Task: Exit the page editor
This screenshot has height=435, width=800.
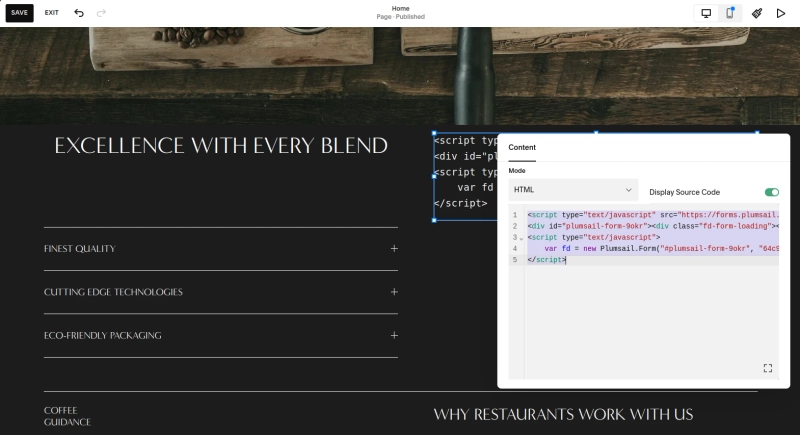Action: [x=52, y=13]
